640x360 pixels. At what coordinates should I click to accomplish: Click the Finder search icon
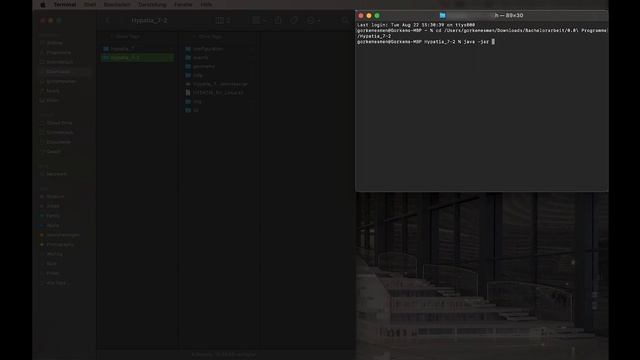click(345, 20)
